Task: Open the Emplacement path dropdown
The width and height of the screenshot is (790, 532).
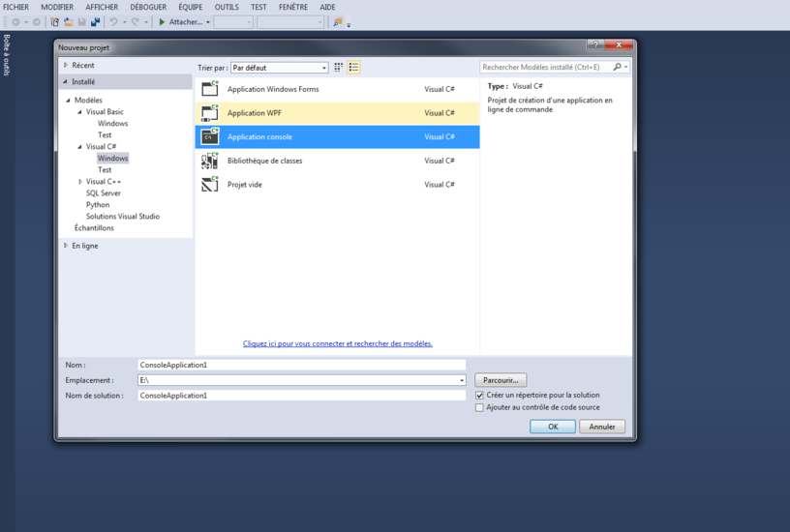Action: 461,381
